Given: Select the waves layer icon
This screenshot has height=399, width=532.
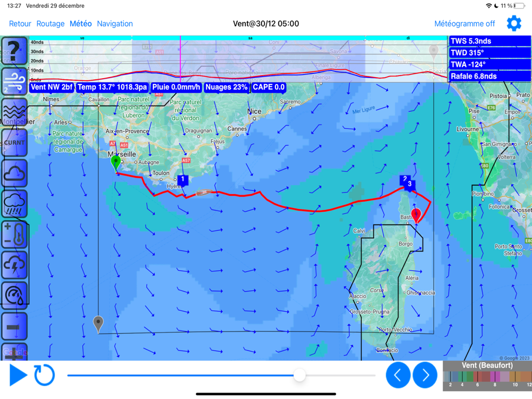Looking at the screenshot, I should coord(14,112).
